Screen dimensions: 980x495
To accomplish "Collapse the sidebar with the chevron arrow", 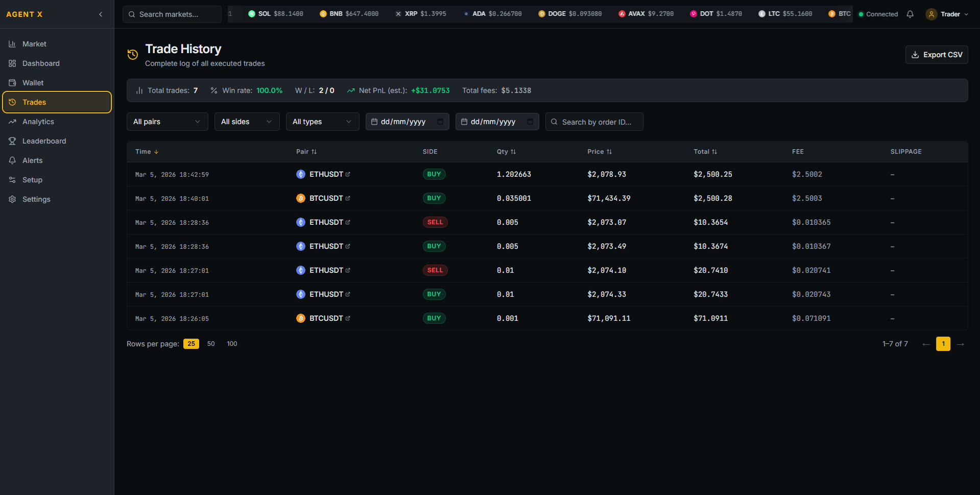I will coord(100,14).
